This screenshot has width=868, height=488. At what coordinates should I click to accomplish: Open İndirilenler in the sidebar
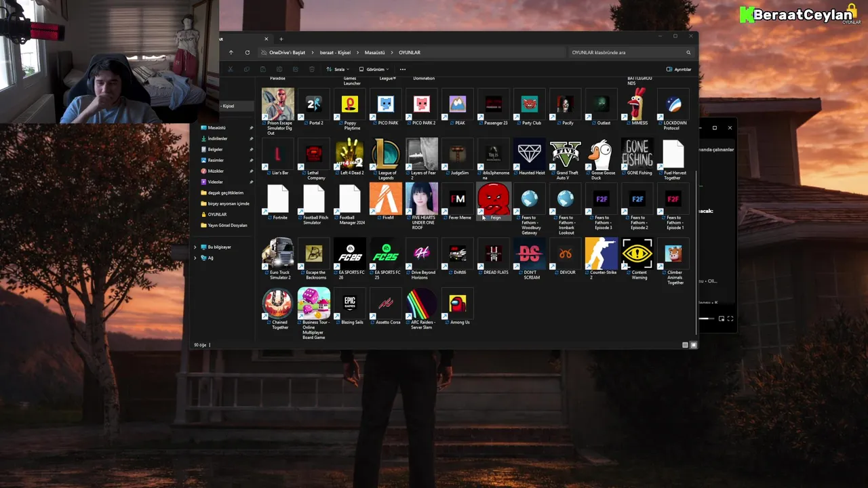[226, 138]
